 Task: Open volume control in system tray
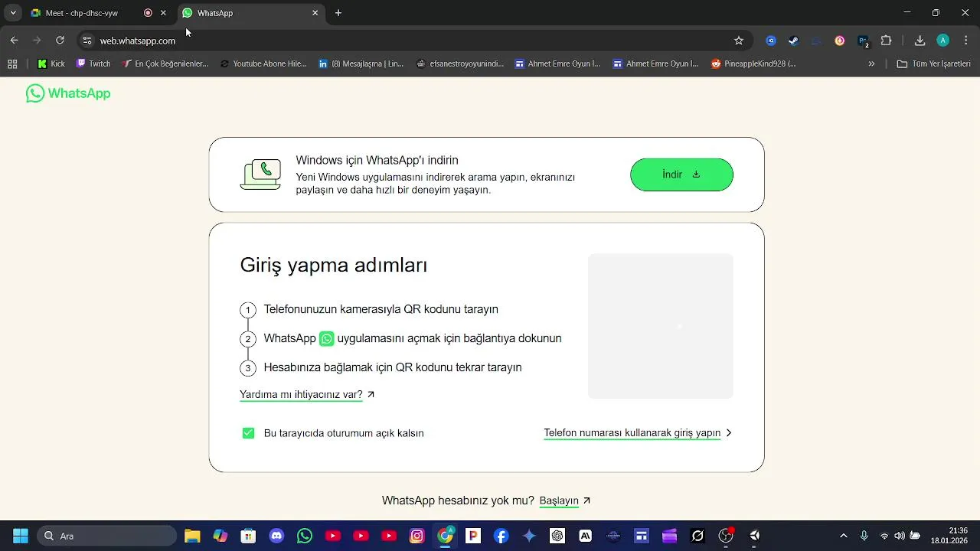click(900, 536)
